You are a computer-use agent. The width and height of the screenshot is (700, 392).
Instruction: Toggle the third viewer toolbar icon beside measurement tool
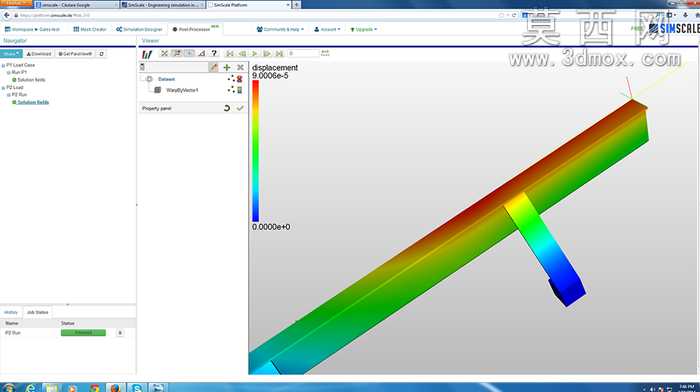(189, 54)
